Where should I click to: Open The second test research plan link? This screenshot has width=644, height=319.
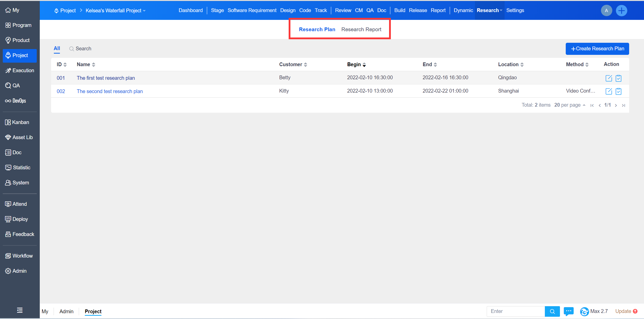(110, 91)
